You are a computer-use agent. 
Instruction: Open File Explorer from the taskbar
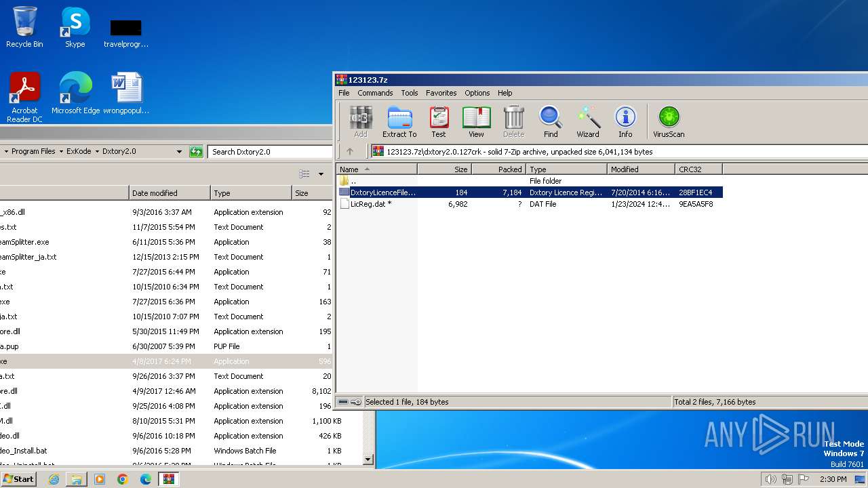pyautogui.click(x=77, y=479)
